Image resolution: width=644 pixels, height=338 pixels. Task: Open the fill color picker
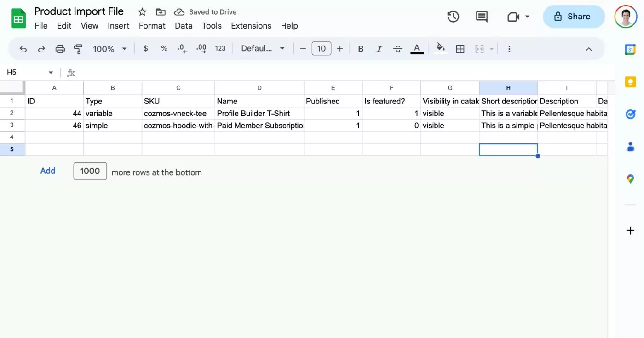point(441,49)
